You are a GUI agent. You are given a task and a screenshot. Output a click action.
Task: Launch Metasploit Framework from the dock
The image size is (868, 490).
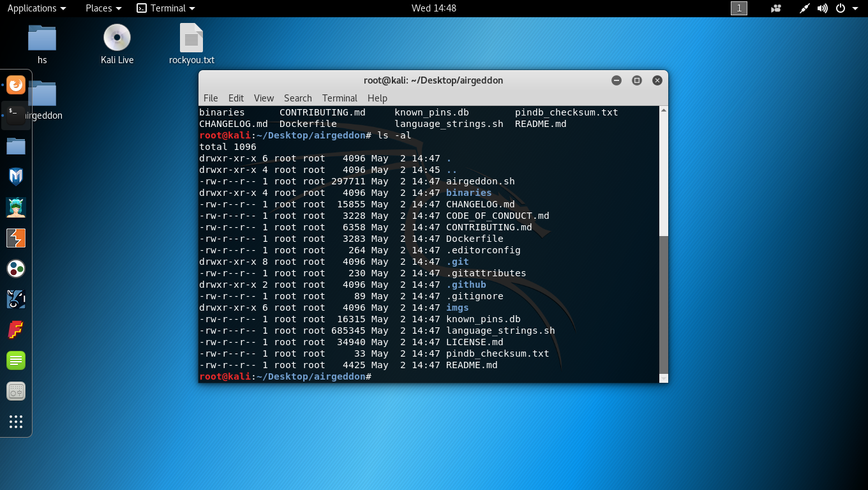[16, 177]
